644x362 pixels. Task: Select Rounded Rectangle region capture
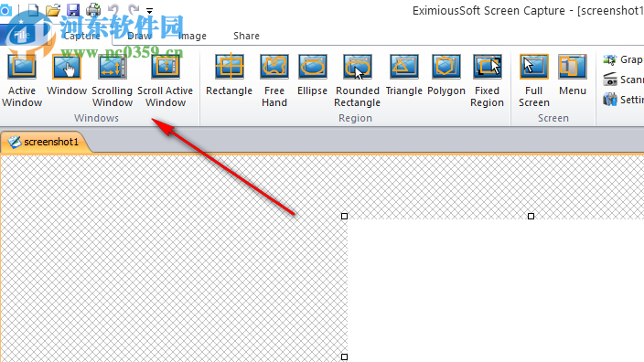(x=357, y=81)
